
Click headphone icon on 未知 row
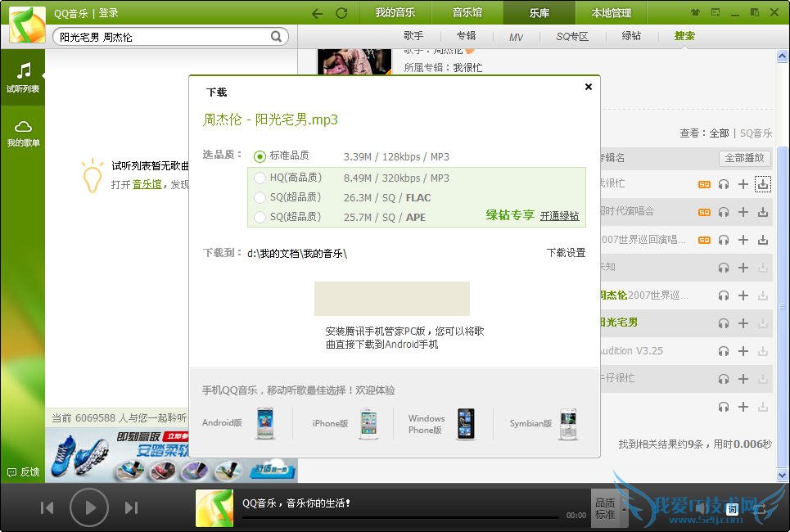[x=724, y=268]
